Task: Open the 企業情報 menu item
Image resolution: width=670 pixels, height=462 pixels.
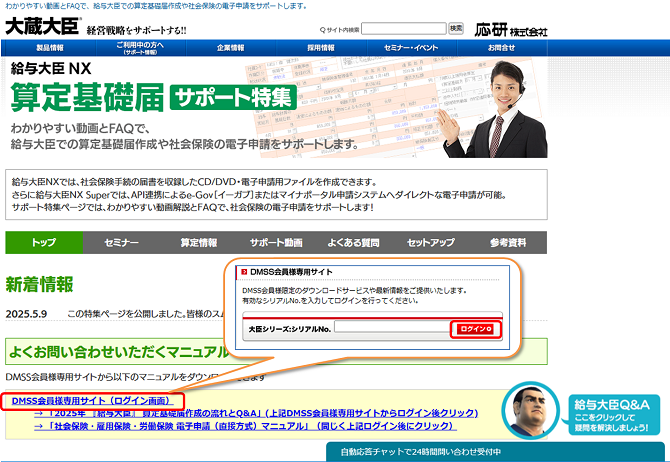Action: click(231, 48)
